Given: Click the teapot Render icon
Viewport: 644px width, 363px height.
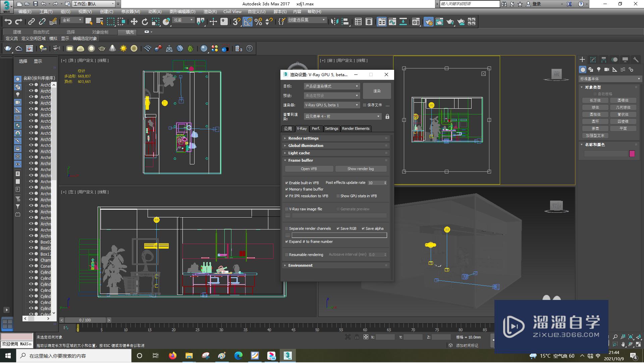Looking at the screenshot, I should [450, 22].
